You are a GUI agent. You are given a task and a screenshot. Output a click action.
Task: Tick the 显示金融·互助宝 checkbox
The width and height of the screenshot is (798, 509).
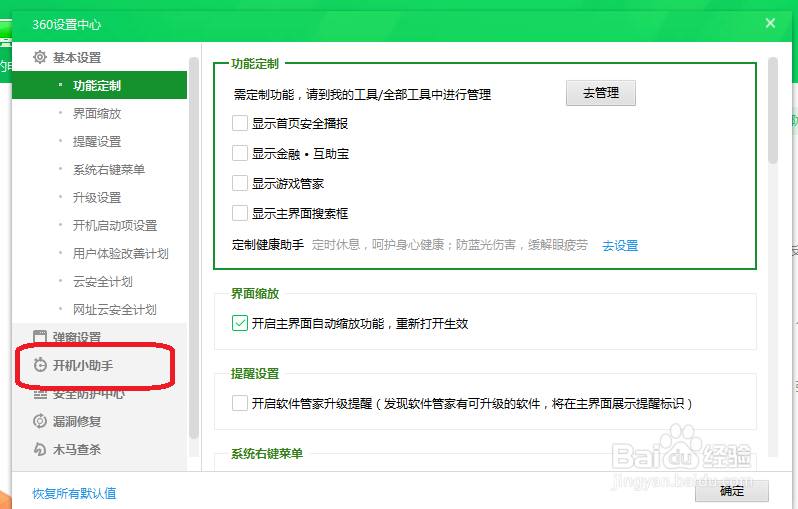[240, 153]
